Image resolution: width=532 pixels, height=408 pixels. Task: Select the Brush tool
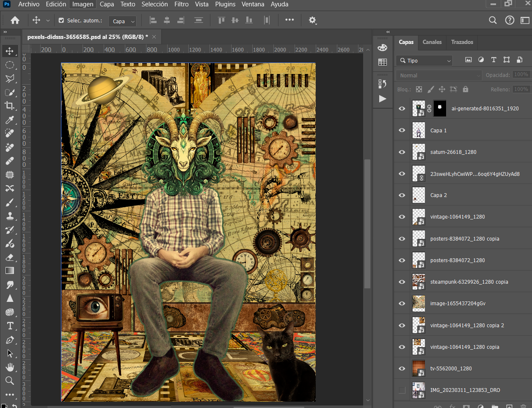point(9,202)
